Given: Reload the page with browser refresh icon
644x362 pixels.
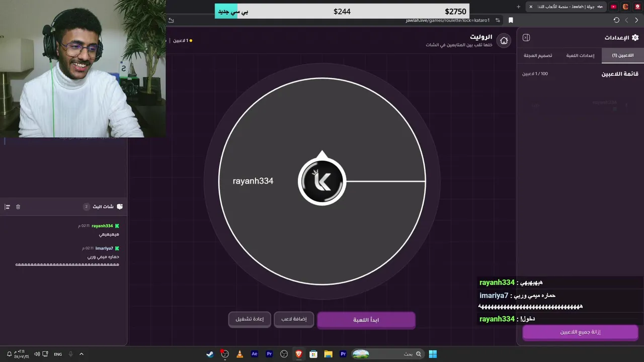Looking at the screenshot, I should click(x=616, y=20).
